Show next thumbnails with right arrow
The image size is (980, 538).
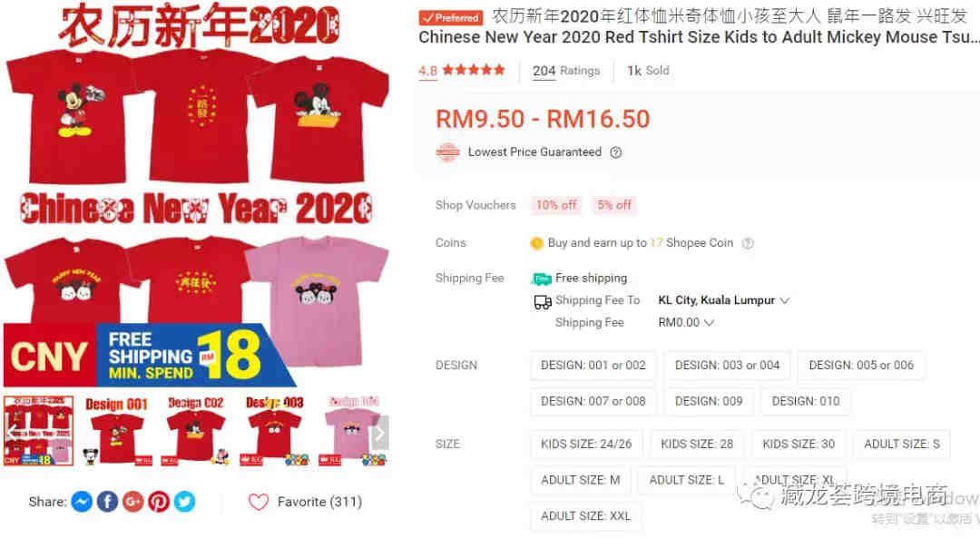379,433
